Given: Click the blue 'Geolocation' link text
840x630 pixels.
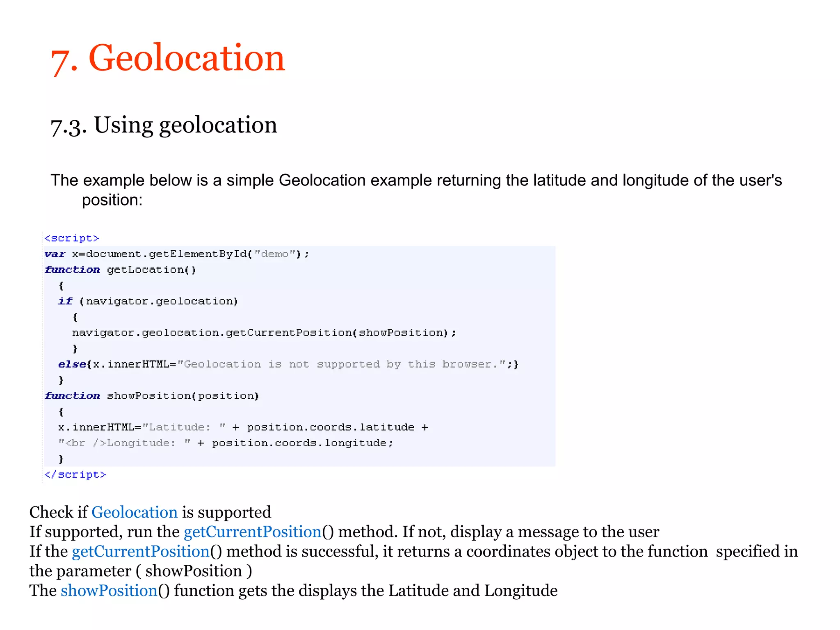Looking at the screenshot, I should [134, 513].
